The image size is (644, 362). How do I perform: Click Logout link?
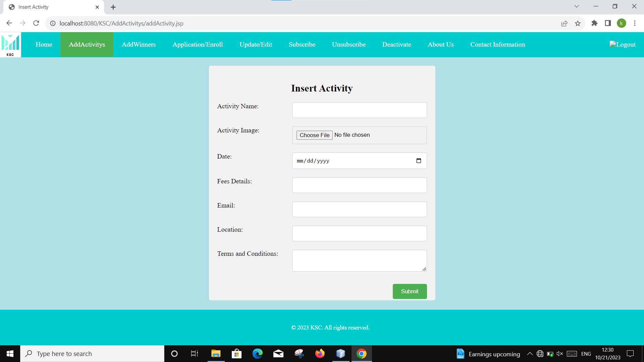623,45
